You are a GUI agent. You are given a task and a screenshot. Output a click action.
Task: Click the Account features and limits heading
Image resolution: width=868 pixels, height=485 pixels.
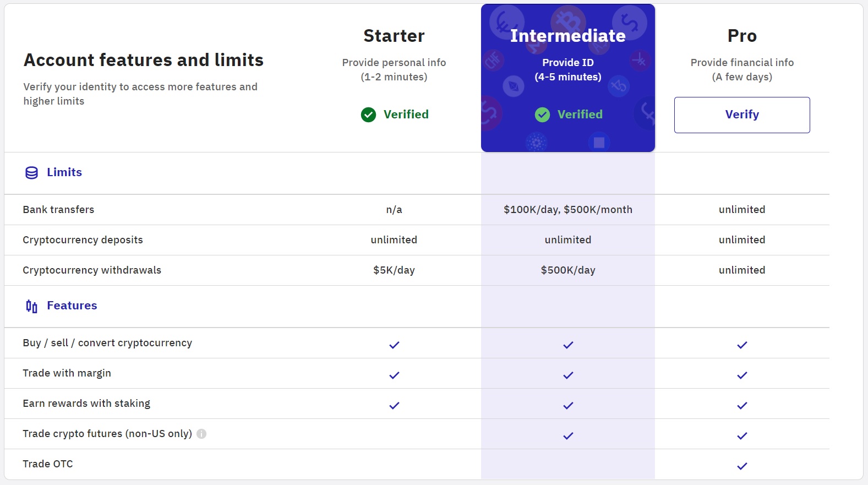click(143, 60)
